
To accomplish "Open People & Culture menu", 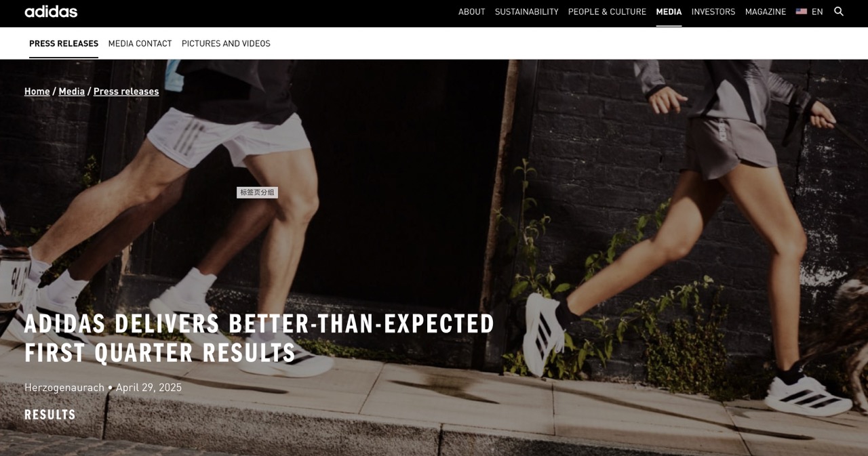I will click(608, 12).
